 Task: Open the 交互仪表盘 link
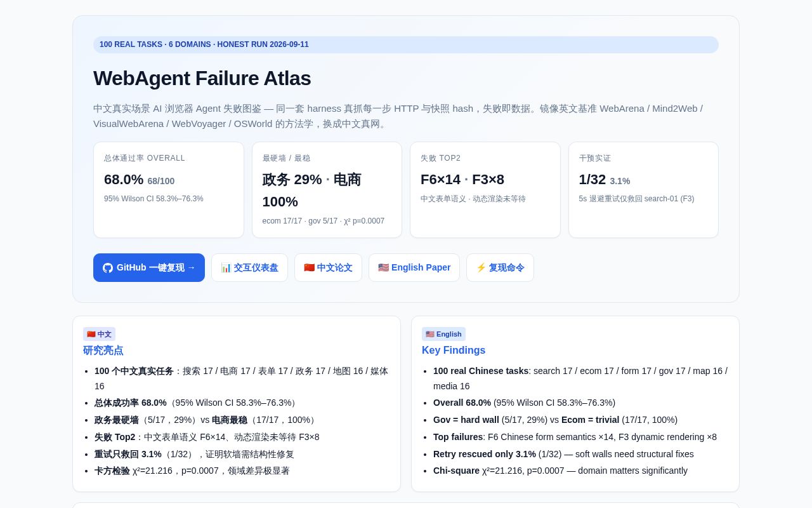(x=249, y=267)
